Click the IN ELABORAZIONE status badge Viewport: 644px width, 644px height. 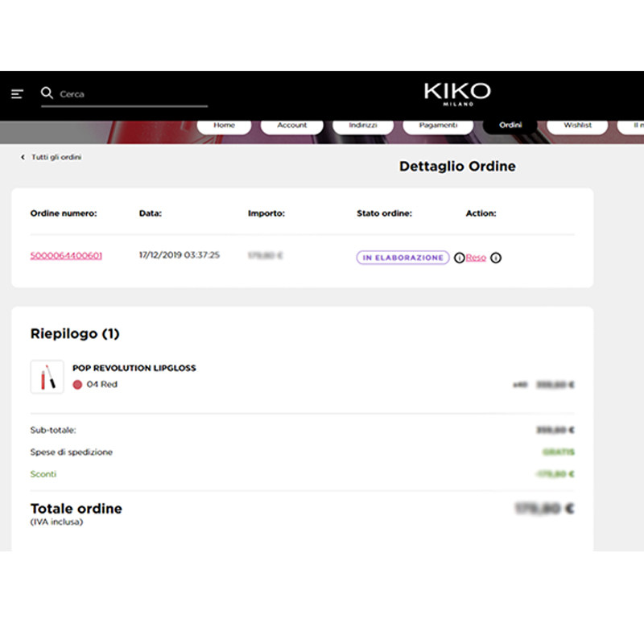[x=402, y=258]
